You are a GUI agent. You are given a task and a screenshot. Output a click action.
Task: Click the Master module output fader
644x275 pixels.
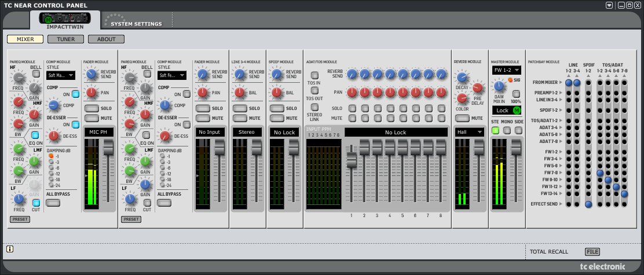[x=515, y=147]
